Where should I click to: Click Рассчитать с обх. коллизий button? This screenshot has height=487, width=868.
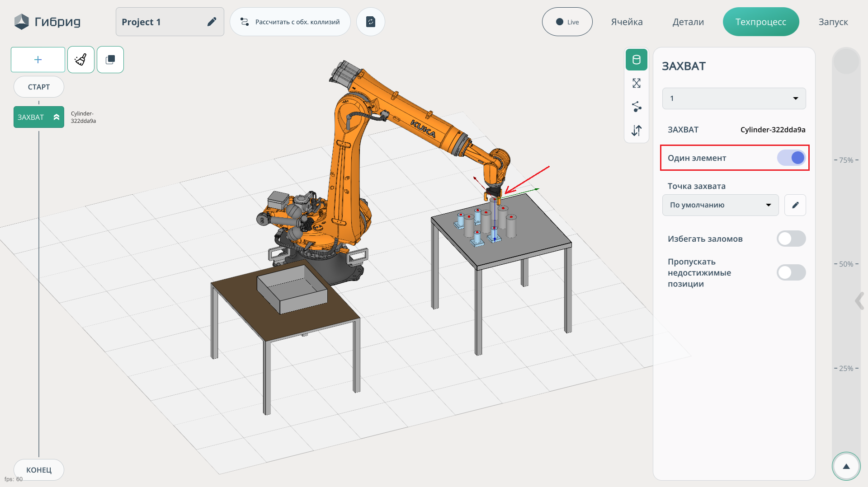290,22
